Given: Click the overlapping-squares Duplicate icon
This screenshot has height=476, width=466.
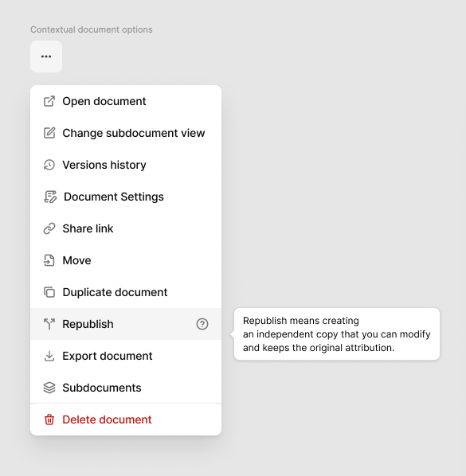Looking at the screenshot, I should coord(49,292).
